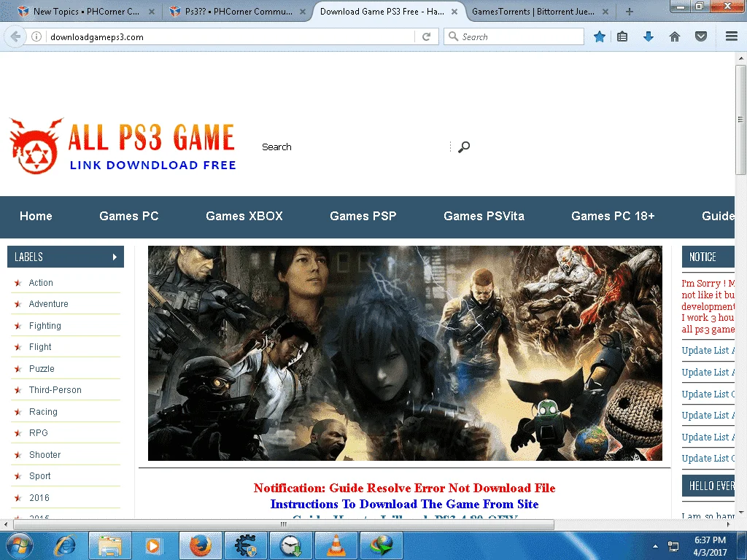The width and height of the screenshot is (747, 560).
Task: Open Instructions To Download The Game link
Action: pyautogui.click(x=404, y=505)
